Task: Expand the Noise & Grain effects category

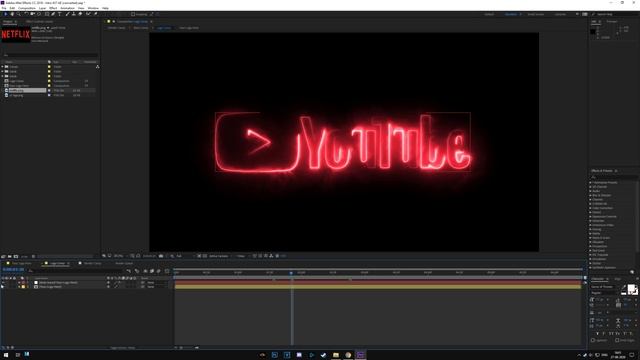Action: (590, 238)
